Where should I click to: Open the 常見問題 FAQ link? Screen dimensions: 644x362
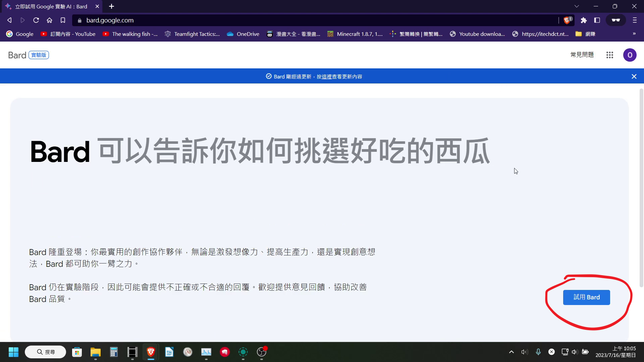[x=582, y=55]
